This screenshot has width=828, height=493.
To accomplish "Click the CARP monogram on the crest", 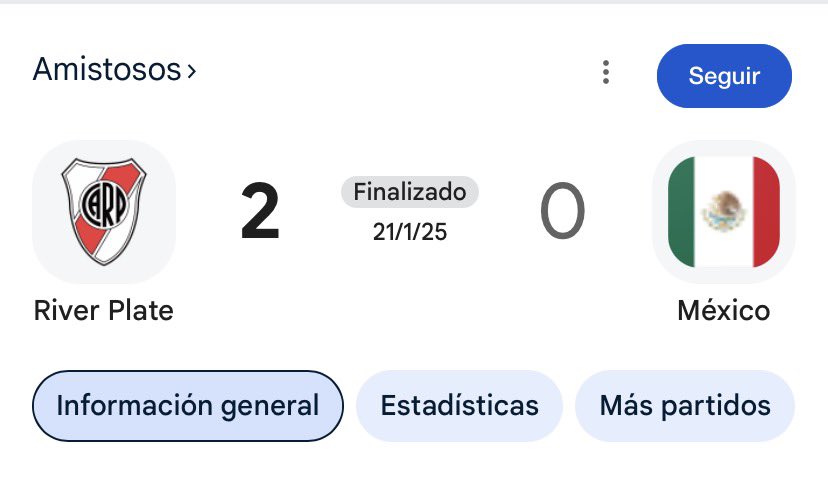I will pos(104,203).
